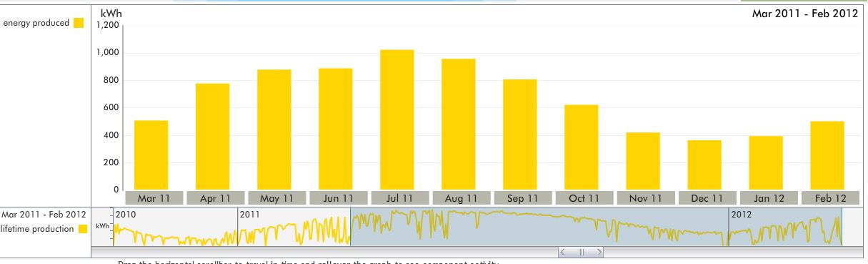Click the energy produced legend text
This screenshot has height=264, width=868.
coord(36,23)
